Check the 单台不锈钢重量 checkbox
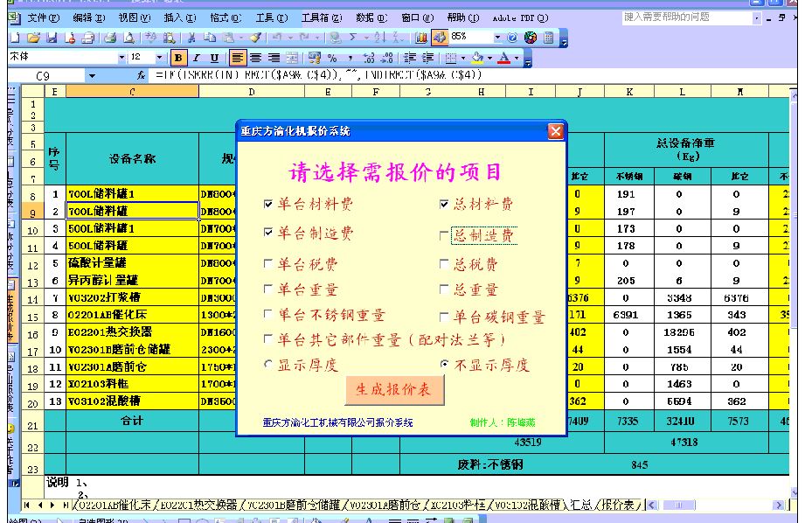Viewport: 812px width, 523px height. pos(268,314)
